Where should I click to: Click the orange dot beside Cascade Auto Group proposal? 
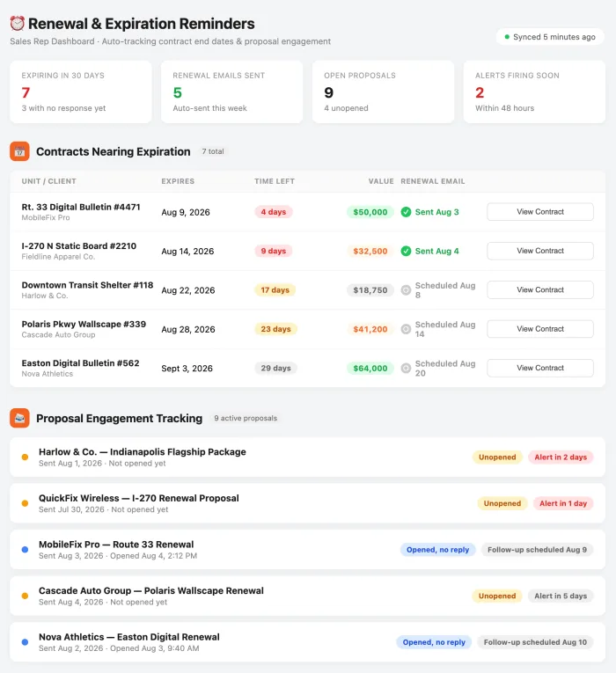click(25, 596)
